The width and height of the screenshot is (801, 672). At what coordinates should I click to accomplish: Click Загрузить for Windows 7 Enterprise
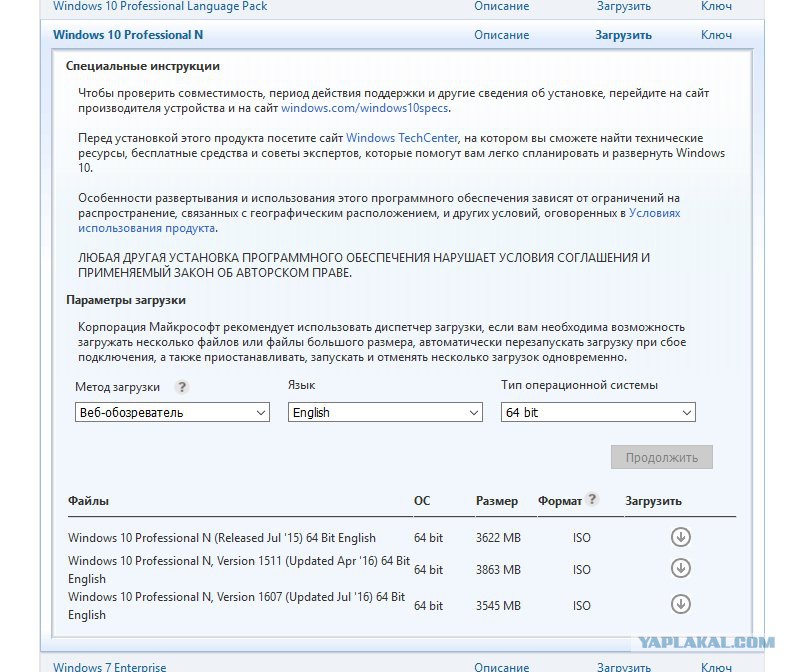point(623,666)
